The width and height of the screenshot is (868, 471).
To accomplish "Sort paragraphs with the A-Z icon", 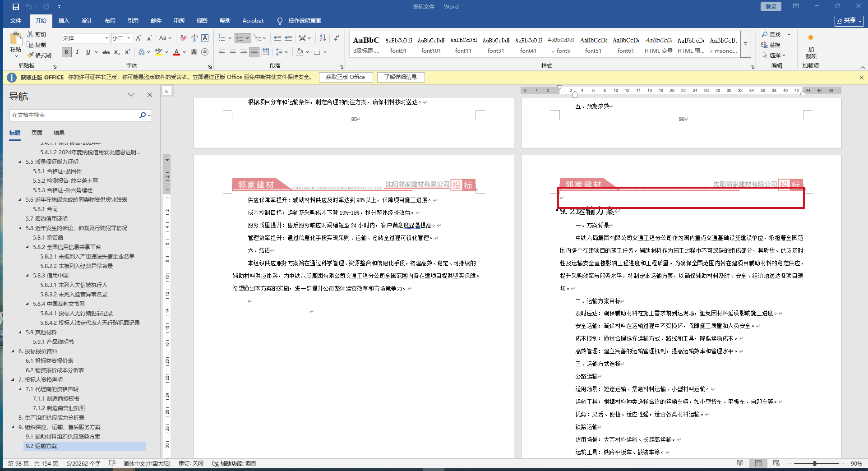I will click(323, 38).
